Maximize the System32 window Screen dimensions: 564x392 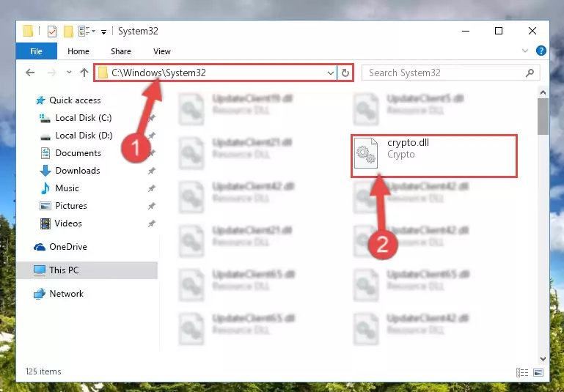tap(499, 32)
